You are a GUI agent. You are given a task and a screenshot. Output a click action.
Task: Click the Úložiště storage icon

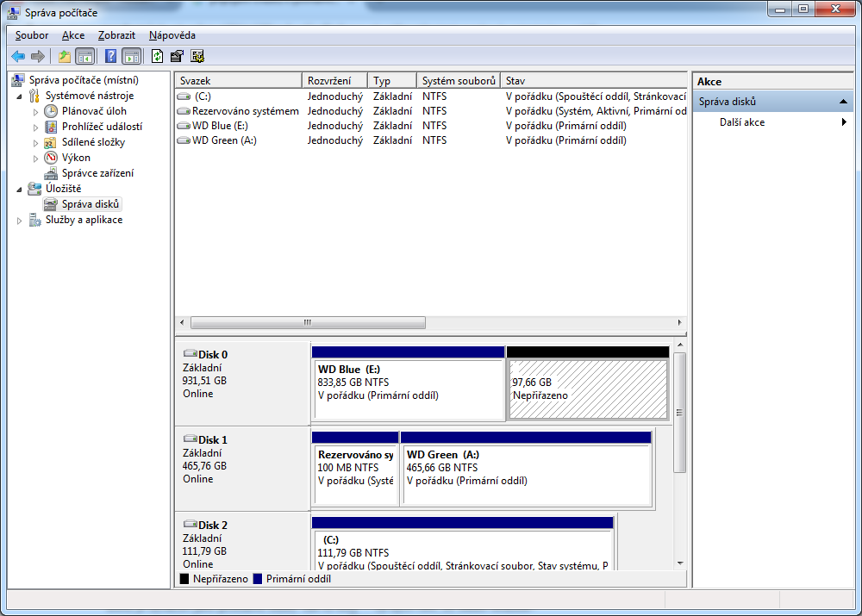[34, 189]
